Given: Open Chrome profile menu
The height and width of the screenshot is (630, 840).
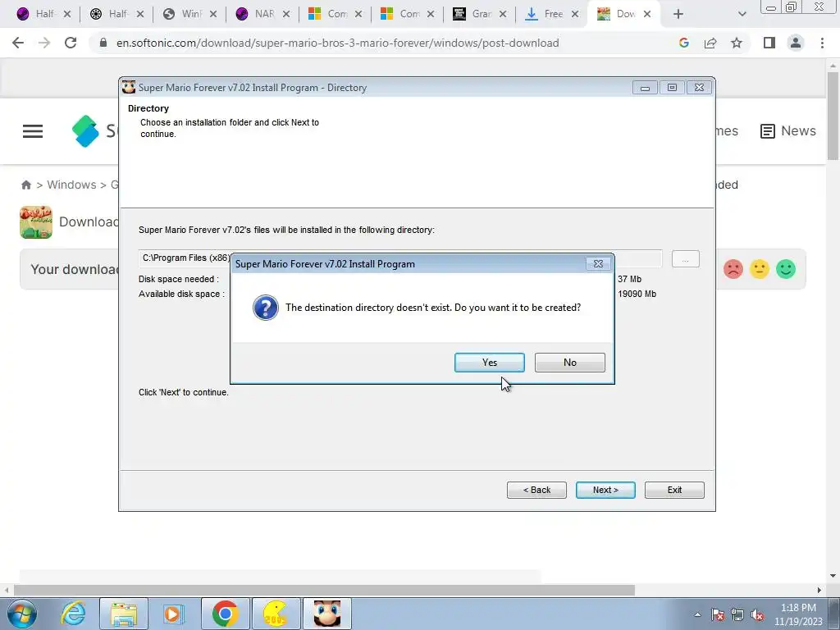Looking at the screenshot, I should pyautogui.click(x=796, y=43).
